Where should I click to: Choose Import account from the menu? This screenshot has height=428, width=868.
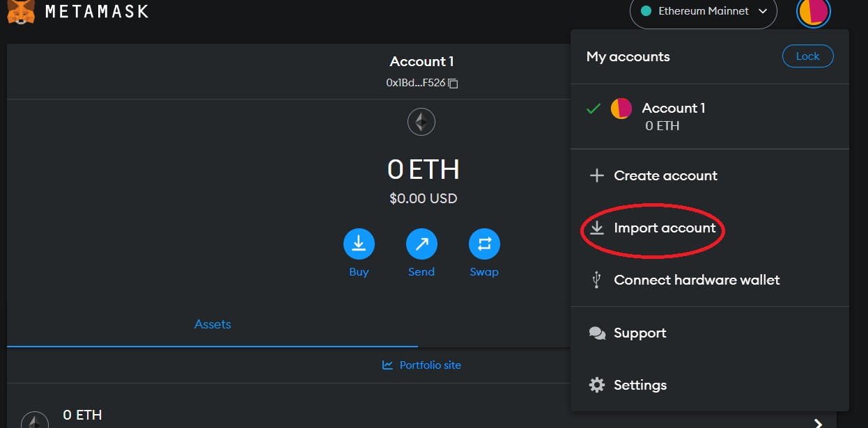click(x=664, y=228)
